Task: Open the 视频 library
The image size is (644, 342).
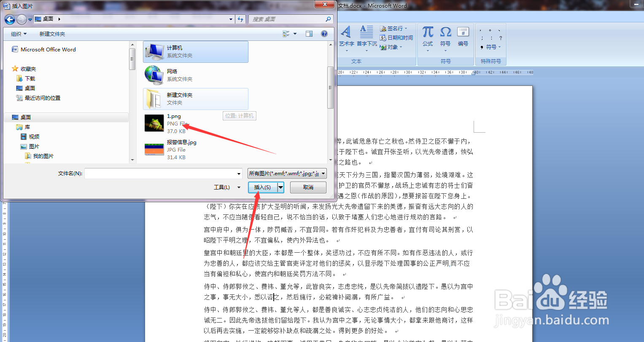Action: [x=30, y=136]
